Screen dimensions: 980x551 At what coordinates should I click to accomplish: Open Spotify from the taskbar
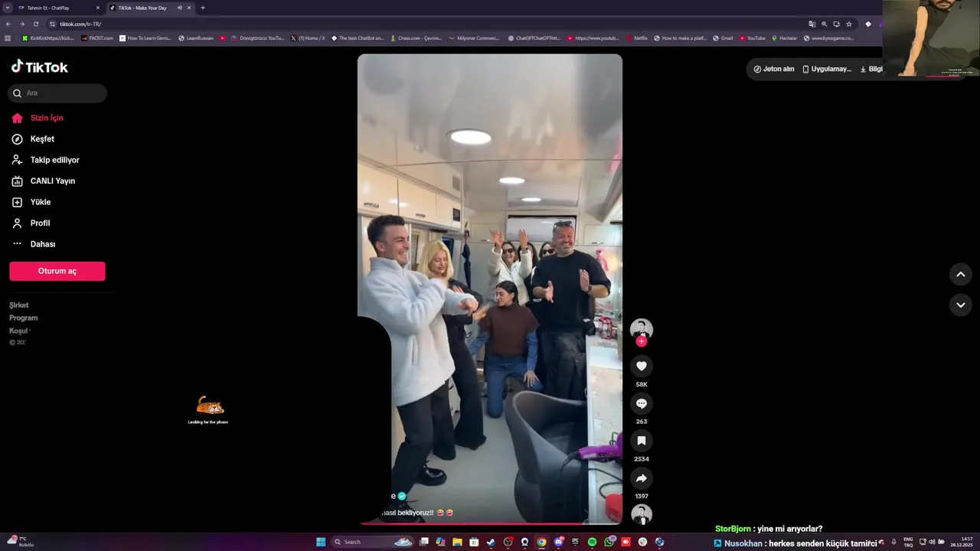(x=592, y=542)
